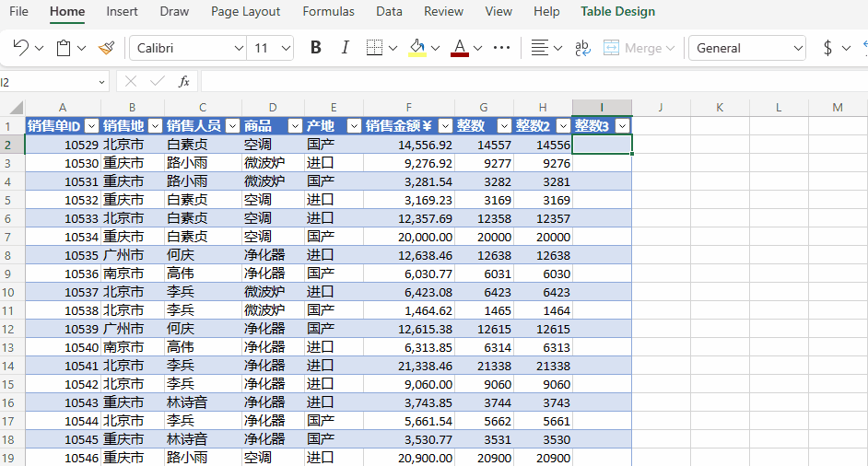This screenshot has width=868, height=466.
Task: Select the 整数 cell showing 20000
Action: (x=484, y=237)
